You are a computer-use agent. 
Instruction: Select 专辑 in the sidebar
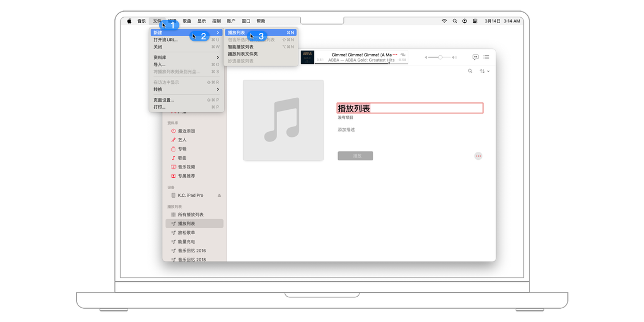tap(194, 149)
